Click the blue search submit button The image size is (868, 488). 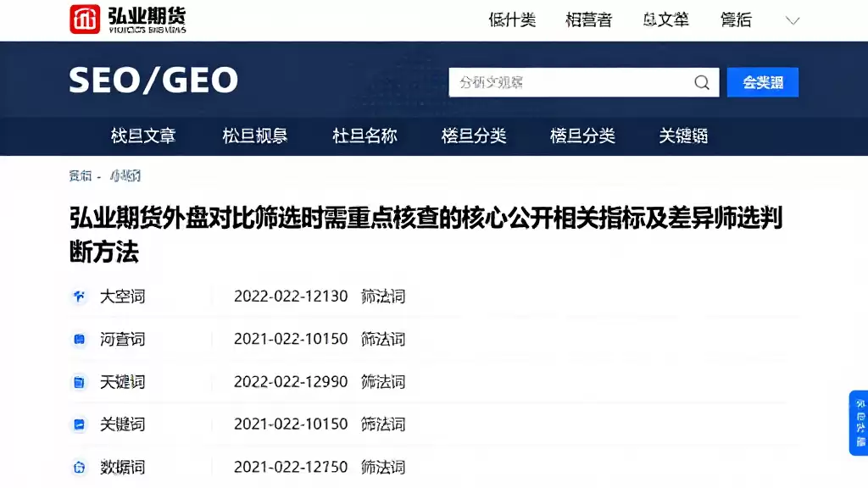pos(762,82)
